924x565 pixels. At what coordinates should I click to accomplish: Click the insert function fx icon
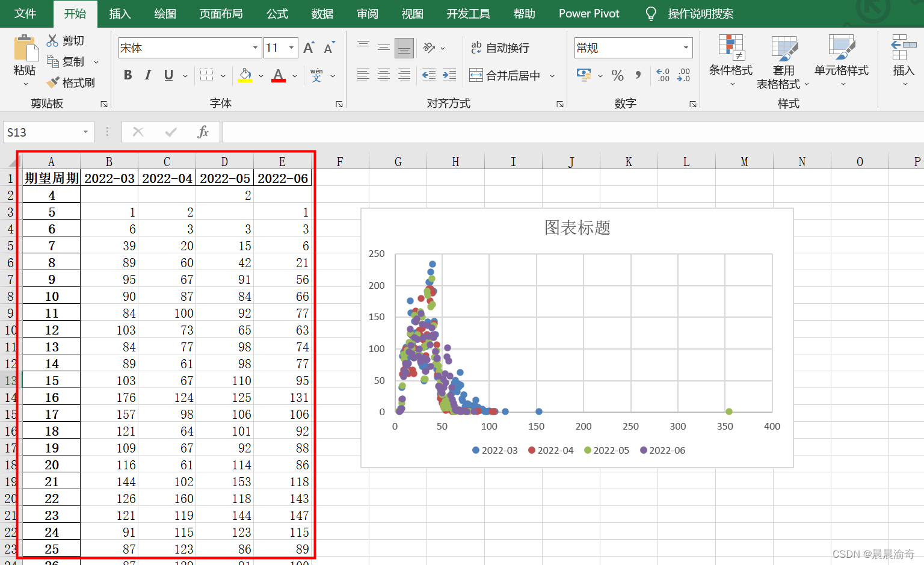[x=203, y=132]
